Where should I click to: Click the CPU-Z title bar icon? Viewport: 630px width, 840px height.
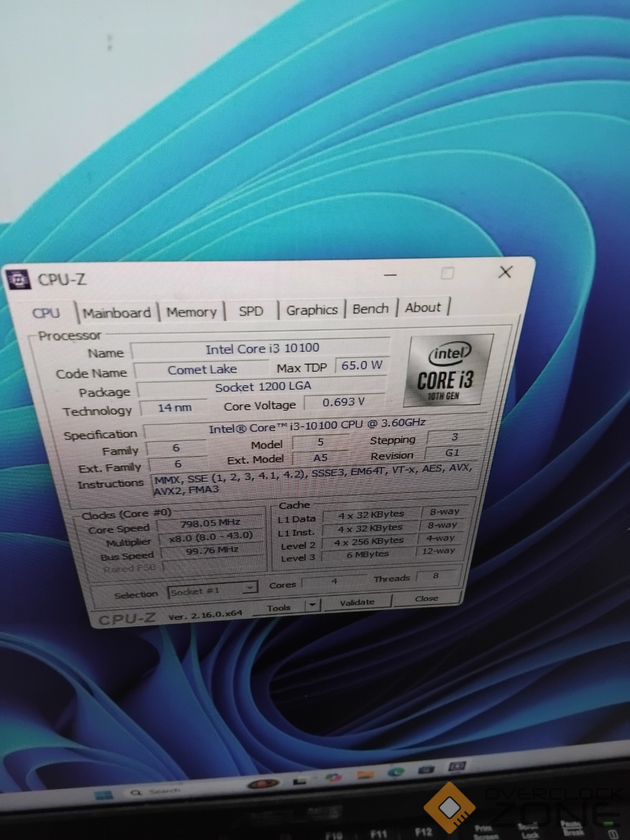pos(19,280)
